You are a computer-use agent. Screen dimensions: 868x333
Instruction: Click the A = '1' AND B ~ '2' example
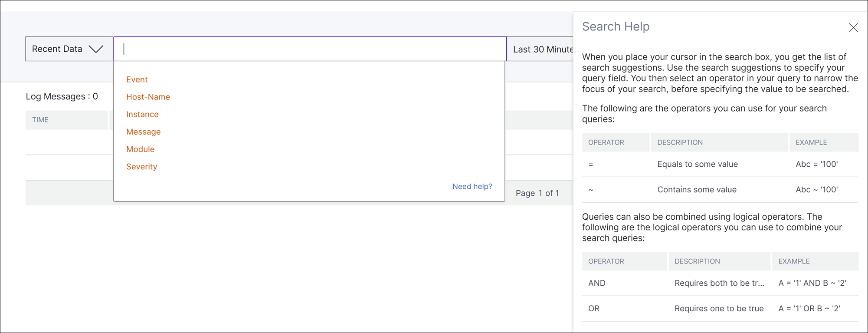point(812,283)
